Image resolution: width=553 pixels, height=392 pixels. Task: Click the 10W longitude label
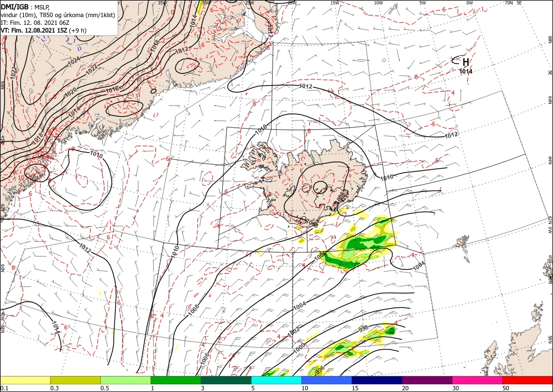pos(378,3)
